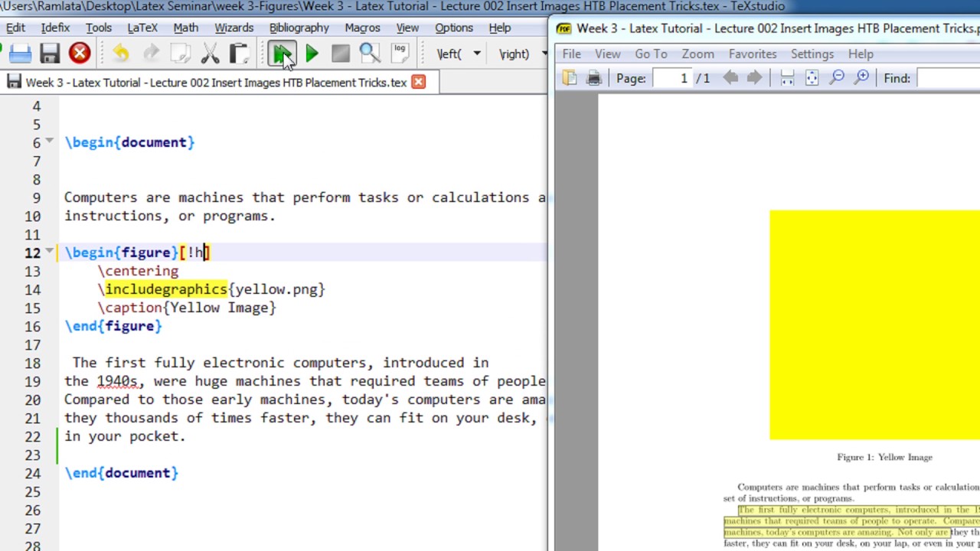Image resolution: width=980 pixels, height=551 pixels.
Task: Click \caption{Yellow Image} on line 15
Action: pos(187,308)
